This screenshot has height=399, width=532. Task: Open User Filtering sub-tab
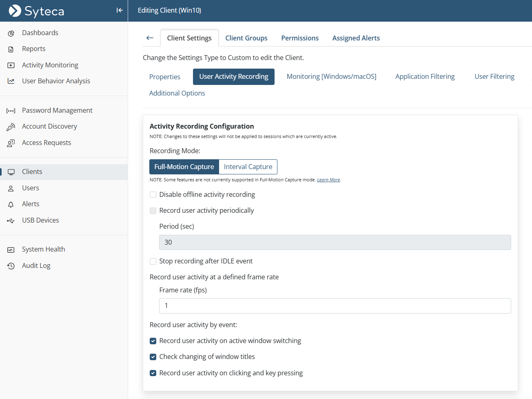[494, 76]
